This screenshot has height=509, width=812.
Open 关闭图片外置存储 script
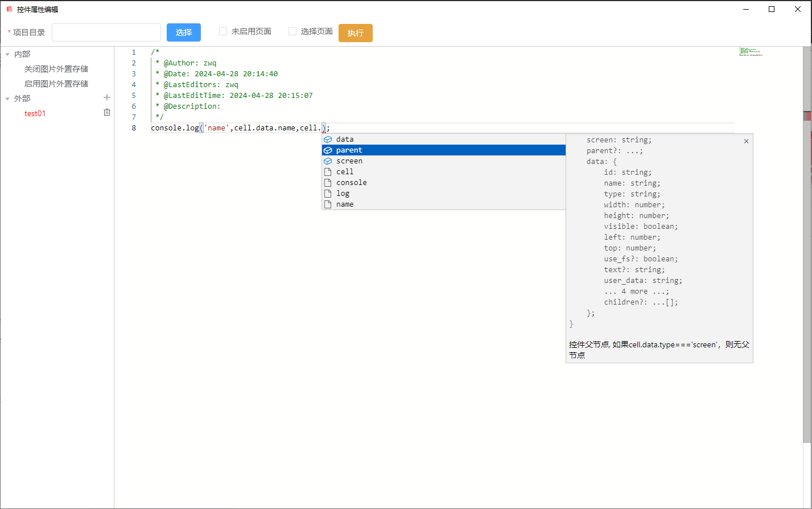click(56, 69)
